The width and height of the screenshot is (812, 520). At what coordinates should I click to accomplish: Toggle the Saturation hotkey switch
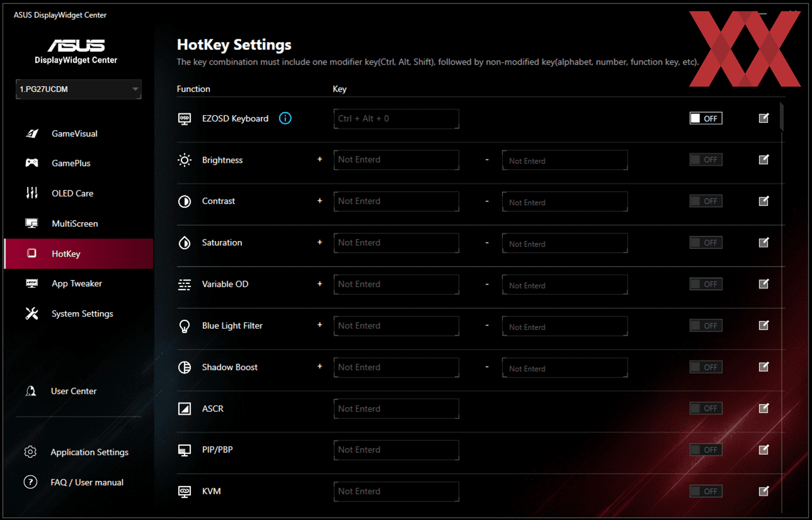pos(706,243)
